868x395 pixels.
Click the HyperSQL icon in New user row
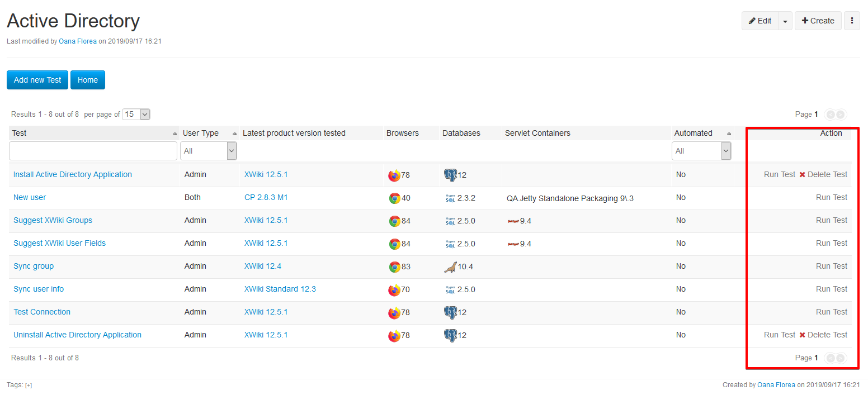(451, 198)
